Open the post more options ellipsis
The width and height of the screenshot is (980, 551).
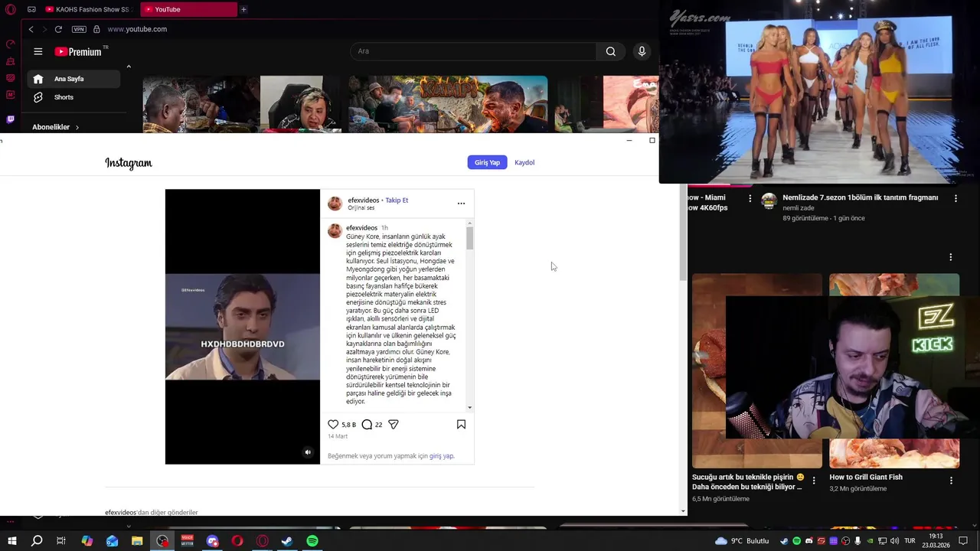coord(461,204)
